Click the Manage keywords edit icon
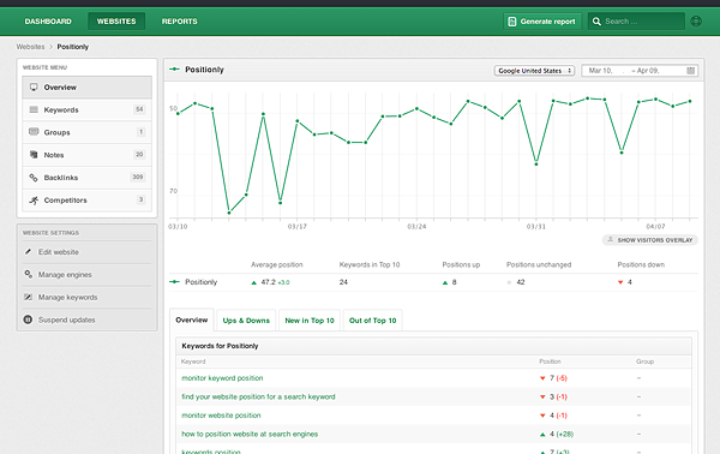This screenshot has width=720, height=454. tap(28, 297)
